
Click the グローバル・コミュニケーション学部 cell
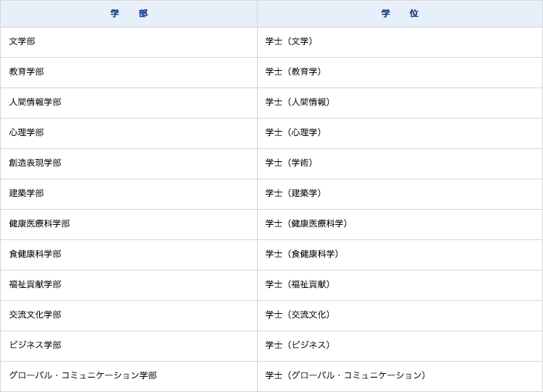coord(83,376)
